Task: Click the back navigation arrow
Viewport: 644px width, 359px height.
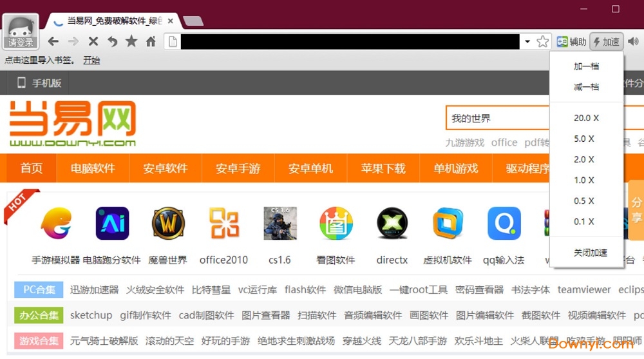Action: pos(53,42)
